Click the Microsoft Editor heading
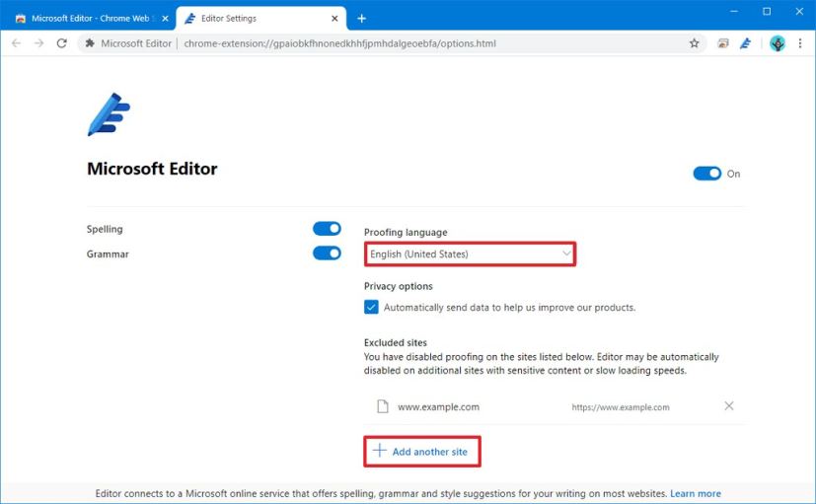This screenshot has width=816, height=504. pyautogui.click(x=152, y=169)
